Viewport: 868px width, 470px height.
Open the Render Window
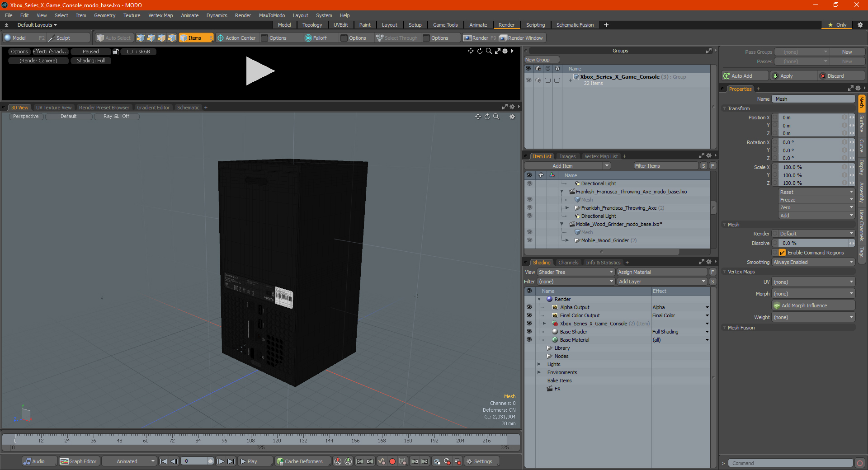(521, 38)
